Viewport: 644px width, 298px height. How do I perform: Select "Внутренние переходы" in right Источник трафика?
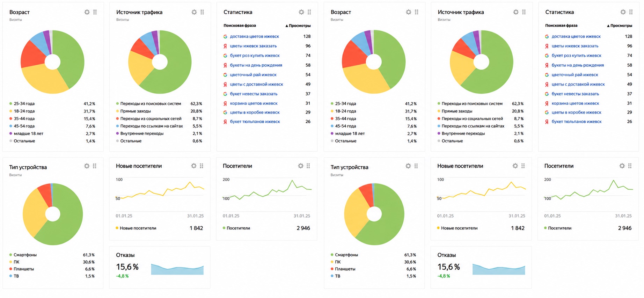pos(463,133)
